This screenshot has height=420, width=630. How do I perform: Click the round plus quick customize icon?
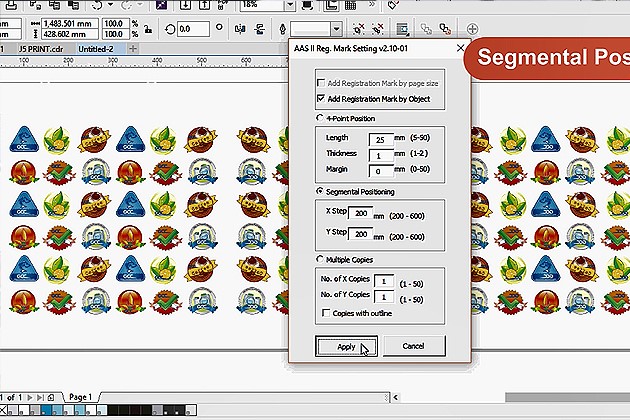pos(472,29)
